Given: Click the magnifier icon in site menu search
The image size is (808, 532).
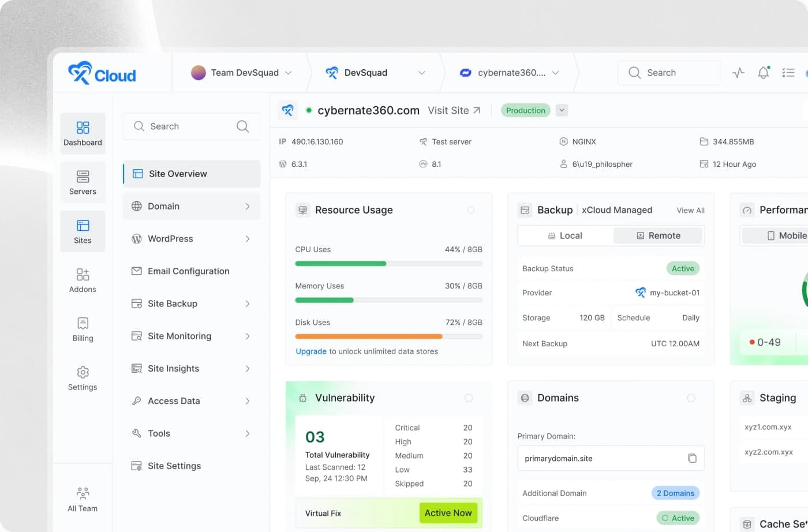Looking at the screenshot, I should [x=242, y=126].
